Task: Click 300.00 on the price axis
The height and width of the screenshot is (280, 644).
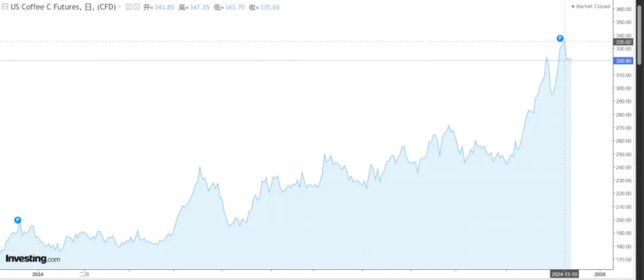Action: [x=623, y=88]
